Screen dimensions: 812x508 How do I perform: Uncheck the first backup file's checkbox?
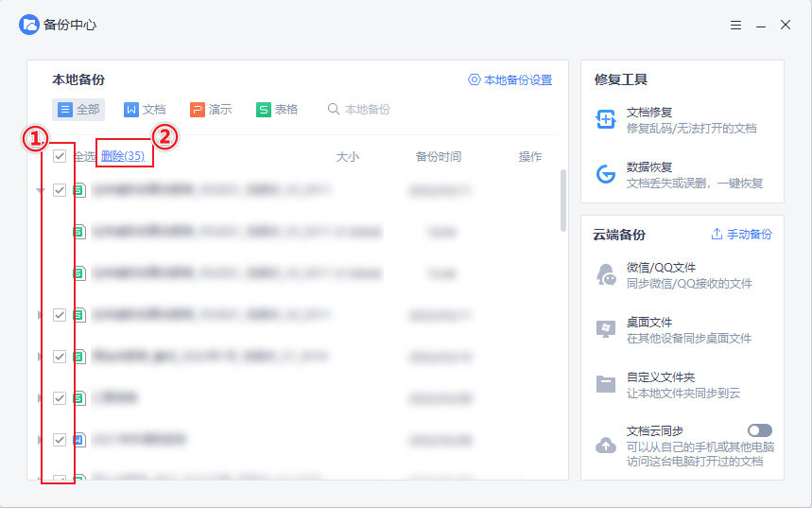click(x=60, y=190)
